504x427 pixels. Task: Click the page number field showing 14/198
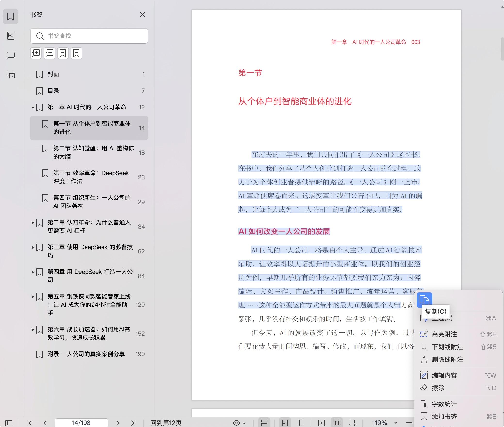[81, 422]
